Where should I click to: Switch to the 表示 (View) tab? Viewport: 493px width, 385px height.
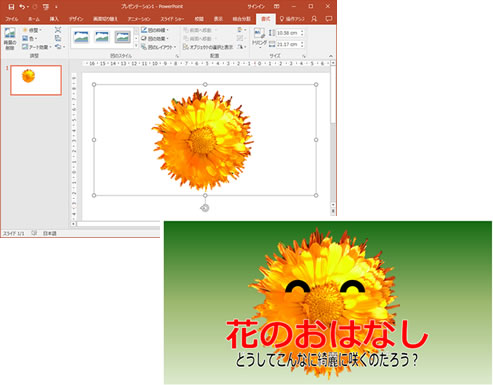[x=218, y=19]
